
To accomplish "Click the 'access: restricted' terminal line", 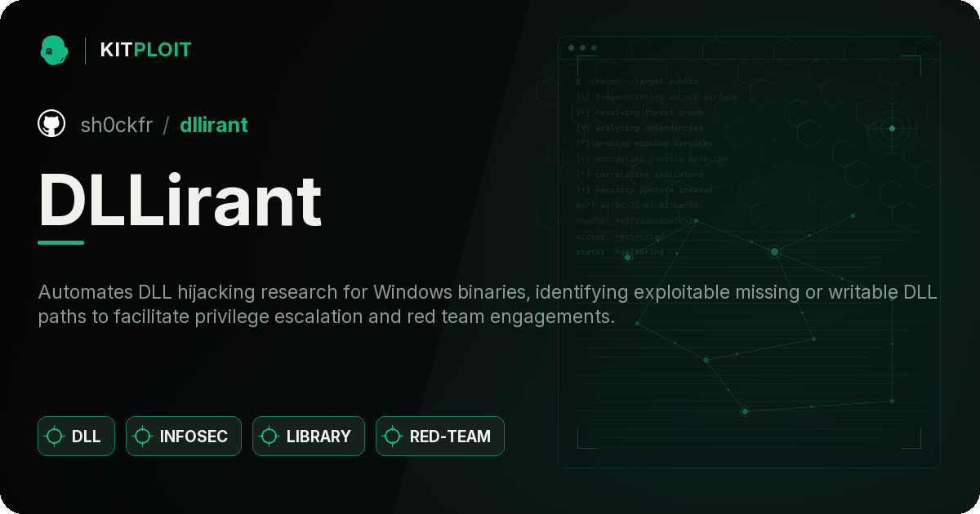I will (x=620, y=237).
